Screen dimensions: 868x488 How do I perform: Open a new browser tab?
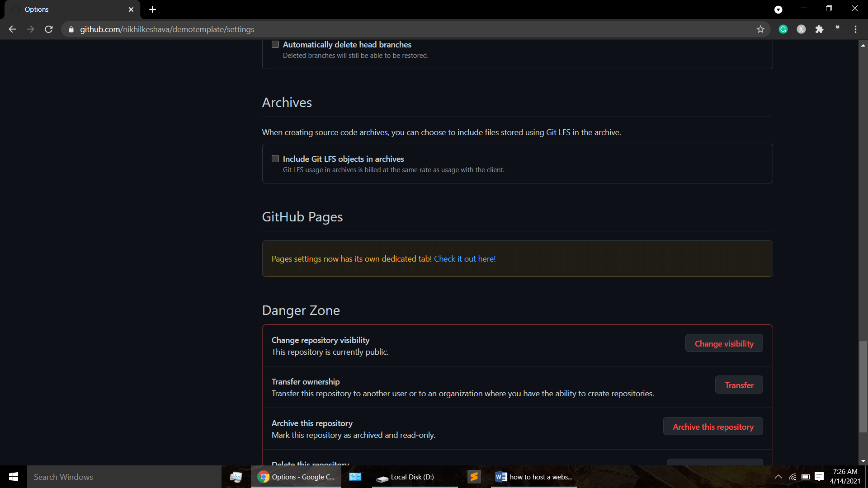[x=152, y=9]
